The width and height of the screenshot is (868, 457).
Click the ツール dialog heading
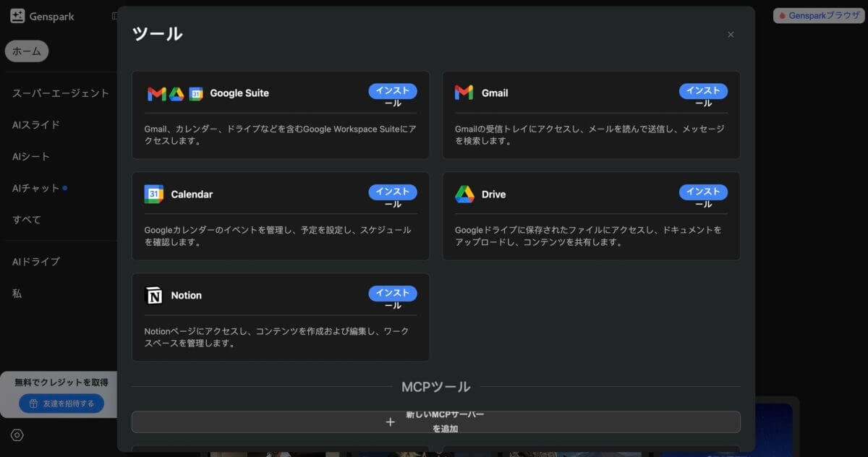click(x=158, y=33)
